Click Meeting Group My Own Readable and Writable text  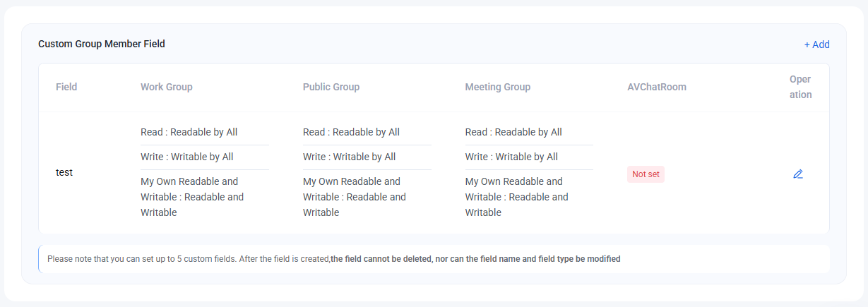coord(517,197)
